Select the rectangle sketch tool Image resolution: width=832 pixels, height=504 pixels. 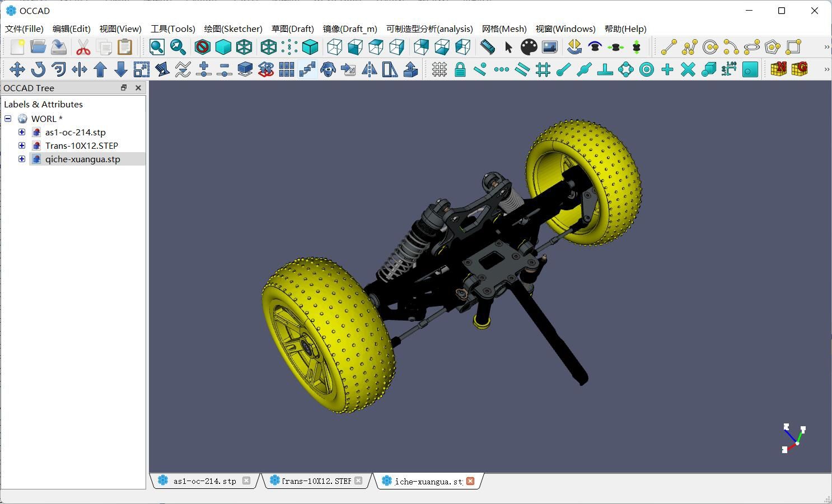(x=793, y=47)
